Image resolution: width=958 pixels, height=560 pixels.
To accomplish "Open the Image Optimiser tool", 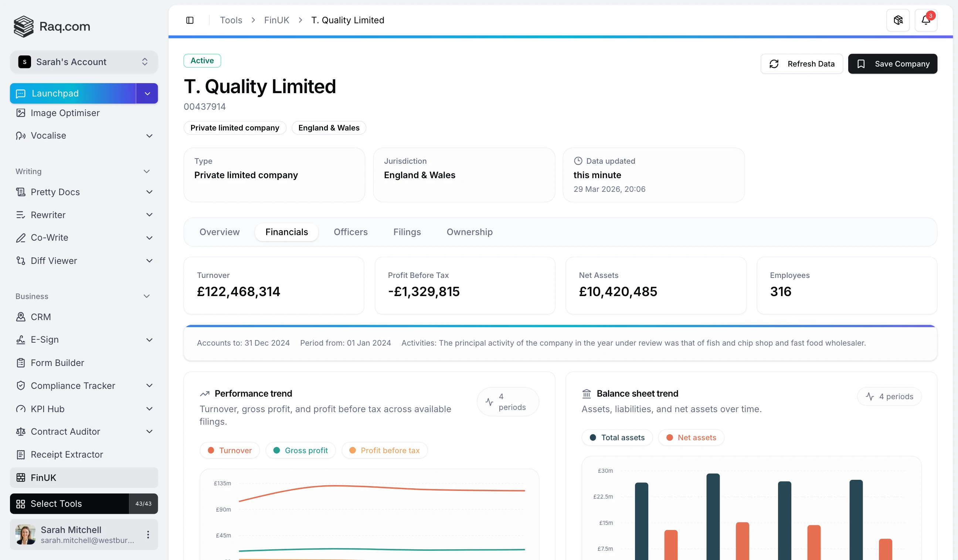I will tap(65, 113).
